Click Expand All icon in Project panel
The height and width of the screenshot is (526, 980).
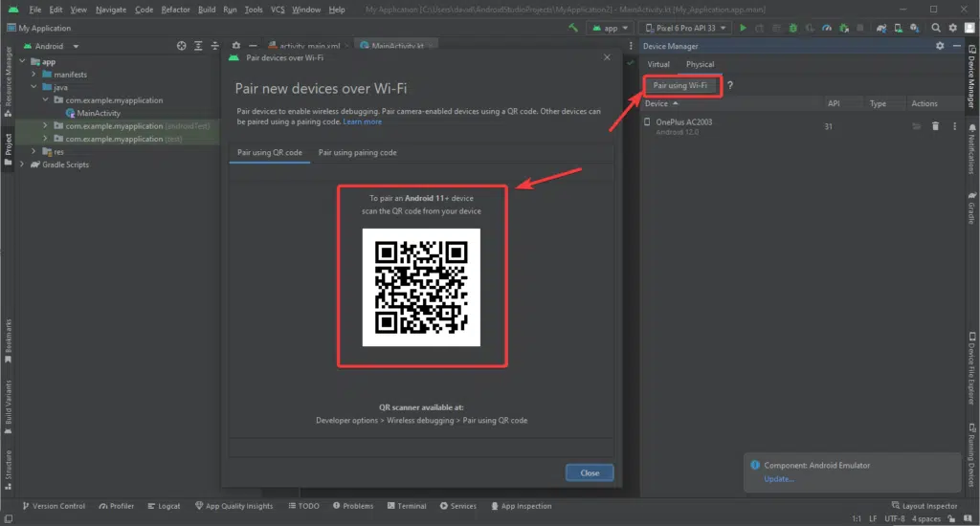(x=198, y=46)
